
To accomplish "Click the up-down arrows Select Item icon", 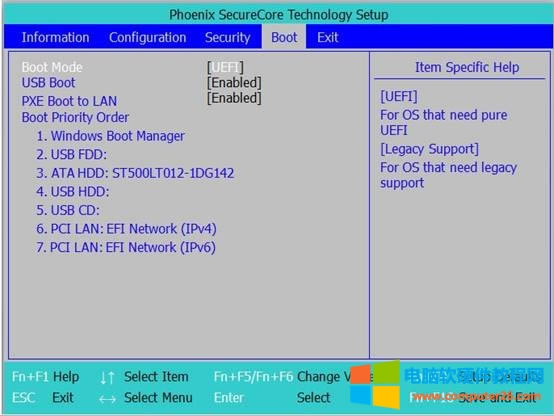I will (x=107, y=377).
